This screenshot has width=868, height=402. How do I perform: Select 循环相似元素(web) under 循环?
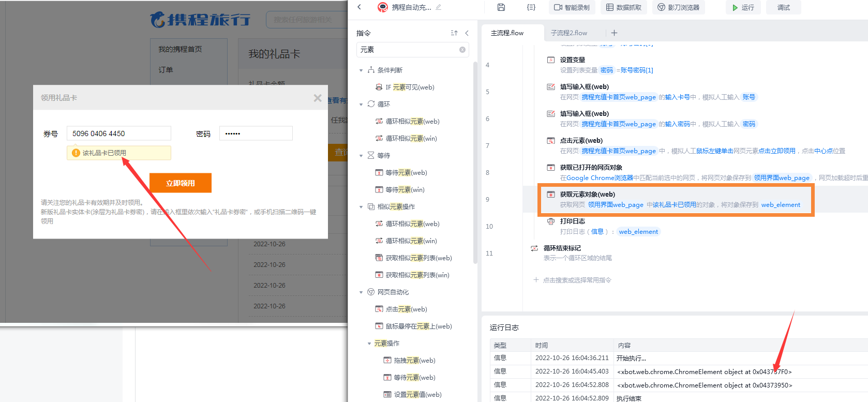[412, 122]
